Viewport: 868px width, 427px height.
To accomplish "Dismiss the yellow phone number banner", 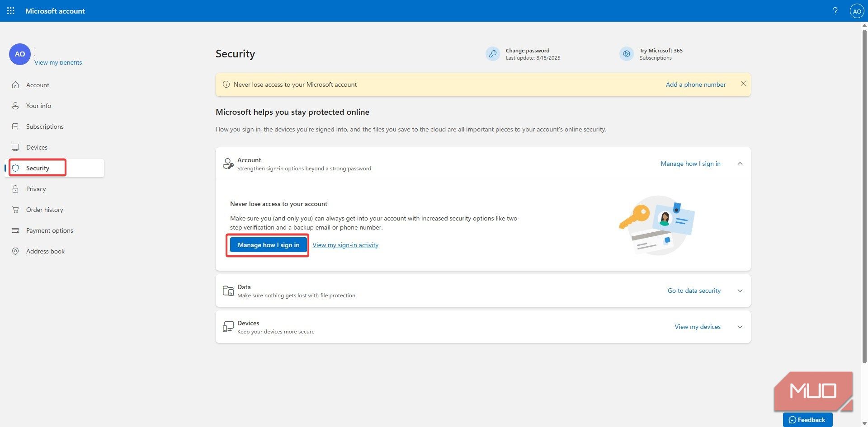I will tap(744, 84).
